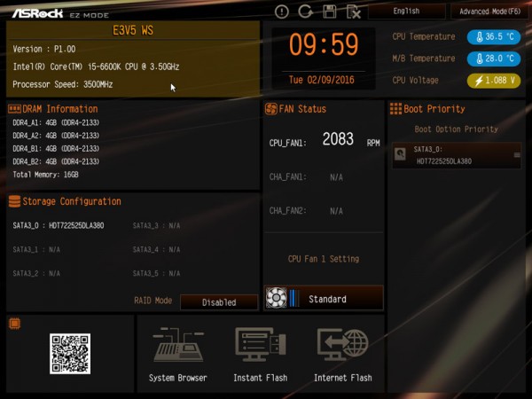Screen dimensions: 532x399
Task: Click the Boot Option Priority label
Action: [x=457, y=129]
